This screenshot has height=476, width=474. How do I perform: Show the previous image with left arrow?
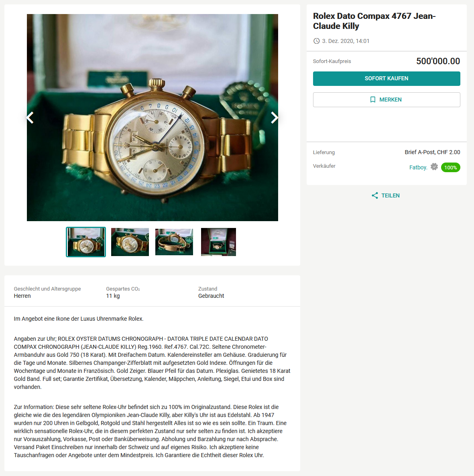click(x=30, y=118)
